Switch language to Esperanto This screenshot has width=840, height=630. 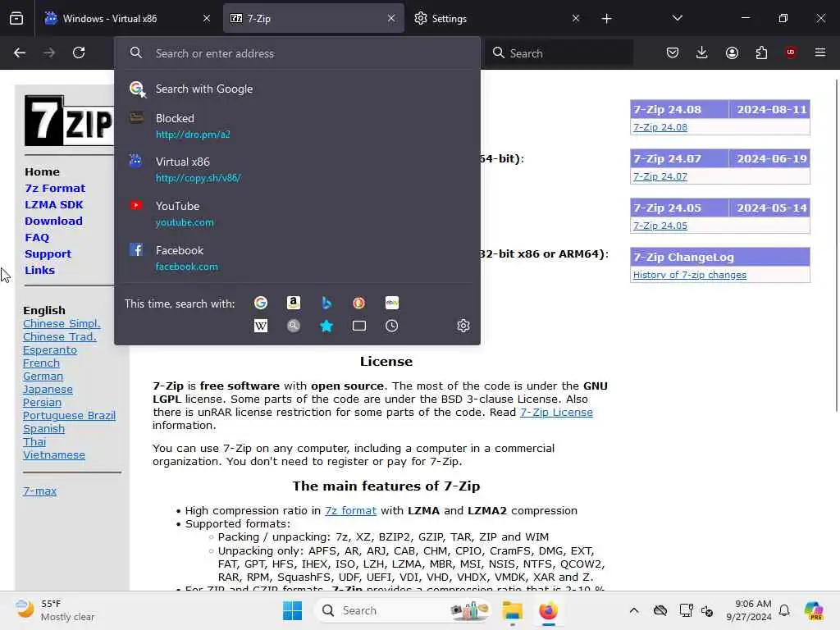pyautogui.click(x=50, y=349)
